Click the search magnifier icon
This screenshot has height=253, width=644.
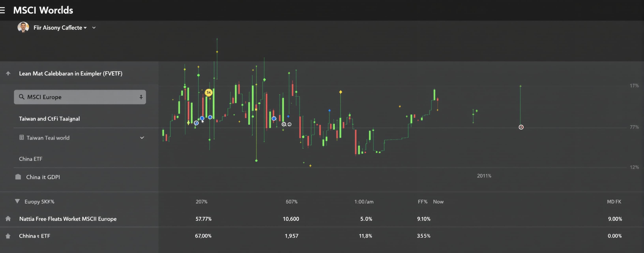22,97
